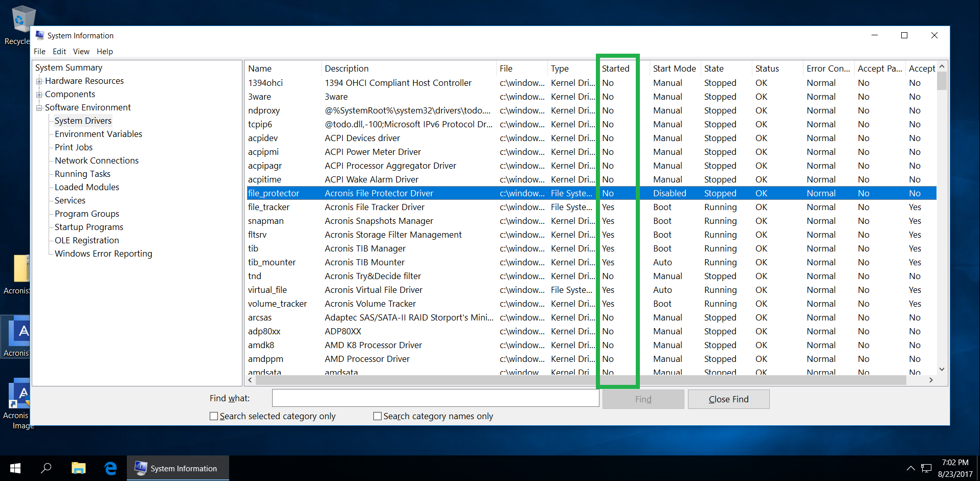Show hidden tray icons chevron

click(x=910, y=468)
